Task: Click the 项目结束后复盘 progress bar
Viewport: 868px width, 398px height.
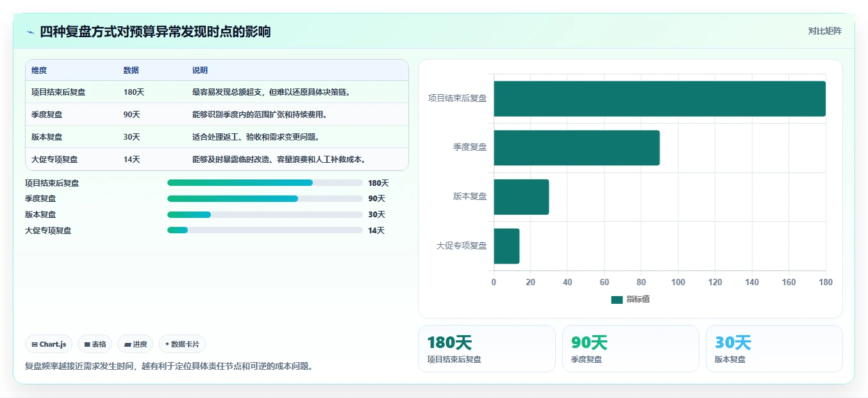Action: [265, 183]
